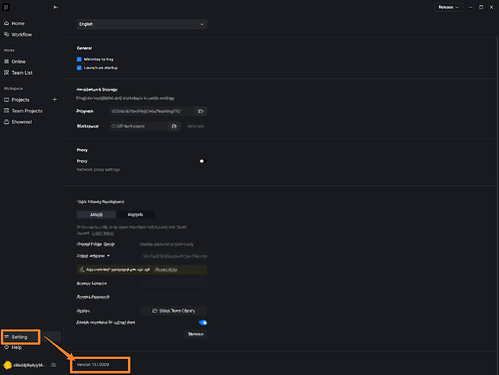Image resolution: width=499 pixels, height=375 pixels.
Task: Open the Home page in sidebar
Action: tap(18, 23)
